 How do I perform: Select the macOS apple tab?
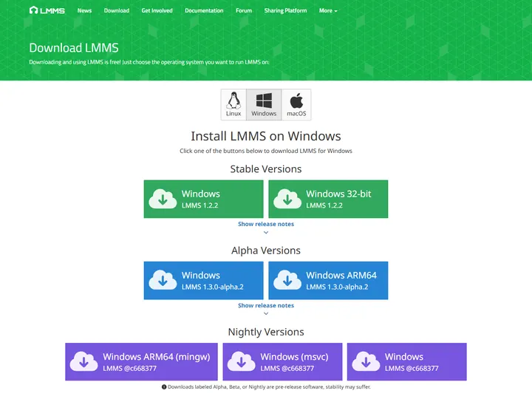point(296,104)
